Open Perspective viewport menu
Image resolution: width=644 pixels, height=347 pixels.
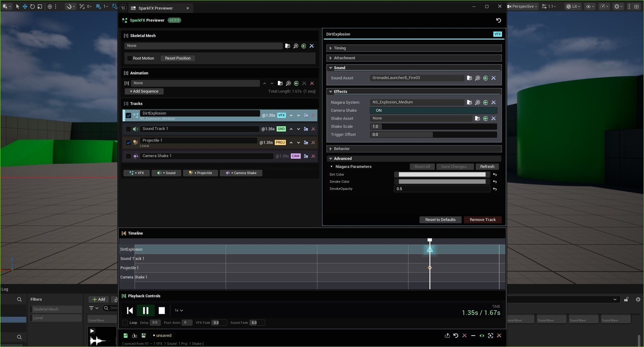pos(522,6)
